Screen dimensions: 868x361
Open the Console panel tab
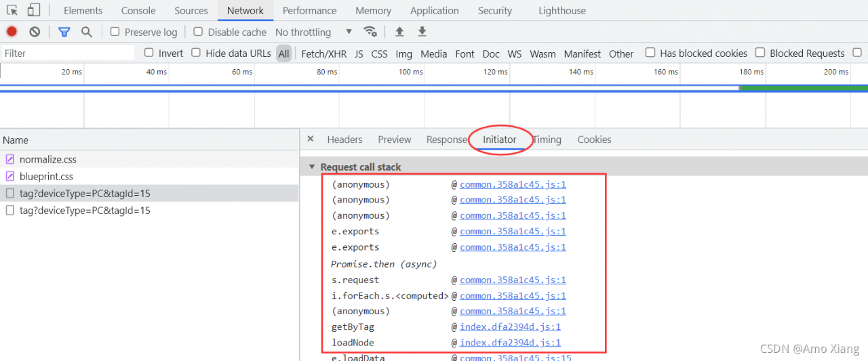(x=138, y=10)
